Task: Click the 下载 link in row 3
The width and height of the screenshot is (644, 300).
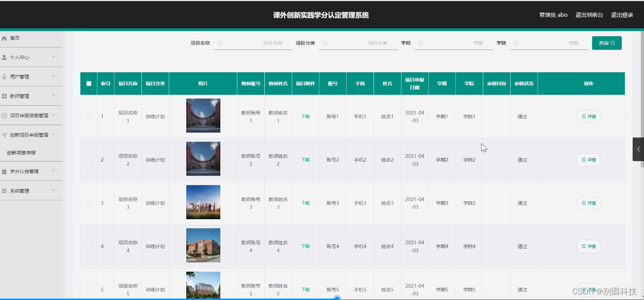Action: click(x=305, y=203)
